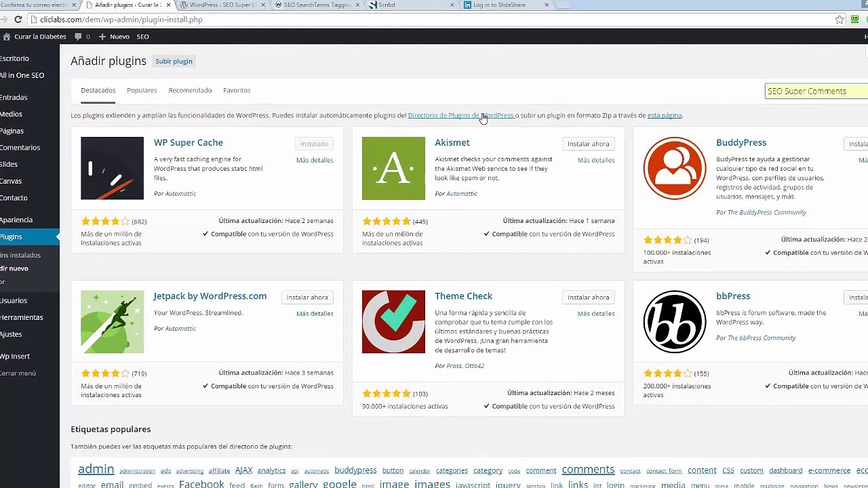Image resolution: width=868 pixels, height=488 pixels.
Task: Click the comments tag
Action: point(588,469)
